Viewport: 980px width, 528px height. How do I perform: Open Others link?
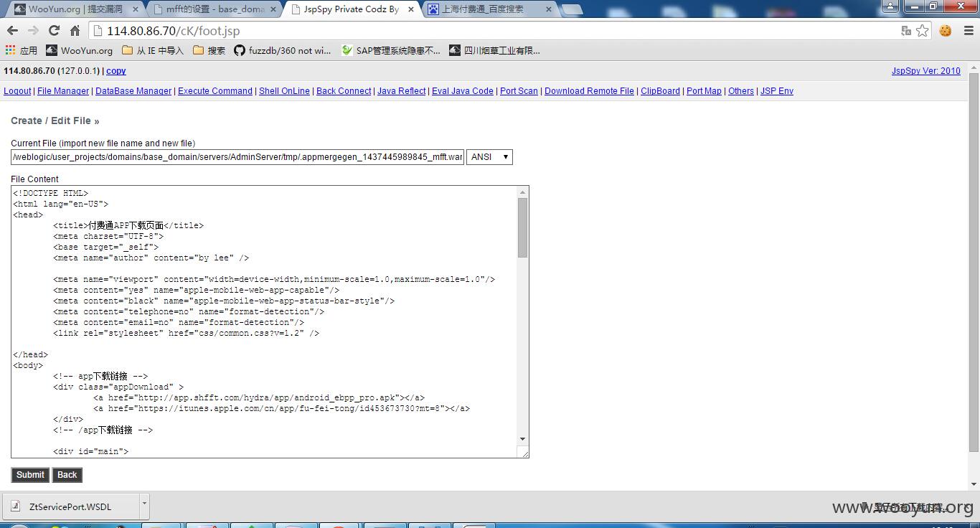tap(741, 91)
